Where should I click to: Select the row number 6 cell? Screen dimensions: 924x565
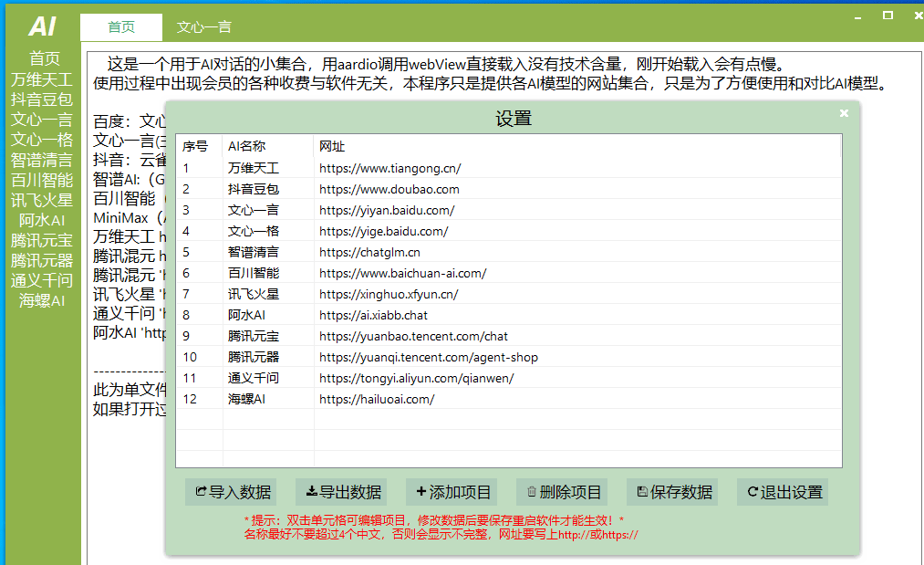pyautogui.click(x=199, y=273)
